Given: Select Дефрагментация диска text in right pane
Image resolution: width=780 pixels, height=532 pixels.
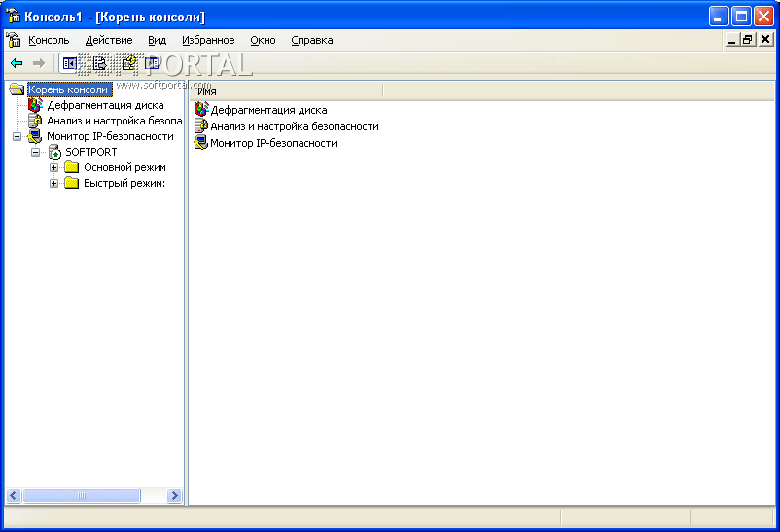Looking at the screenshot, I should click(x=268, y=110).
